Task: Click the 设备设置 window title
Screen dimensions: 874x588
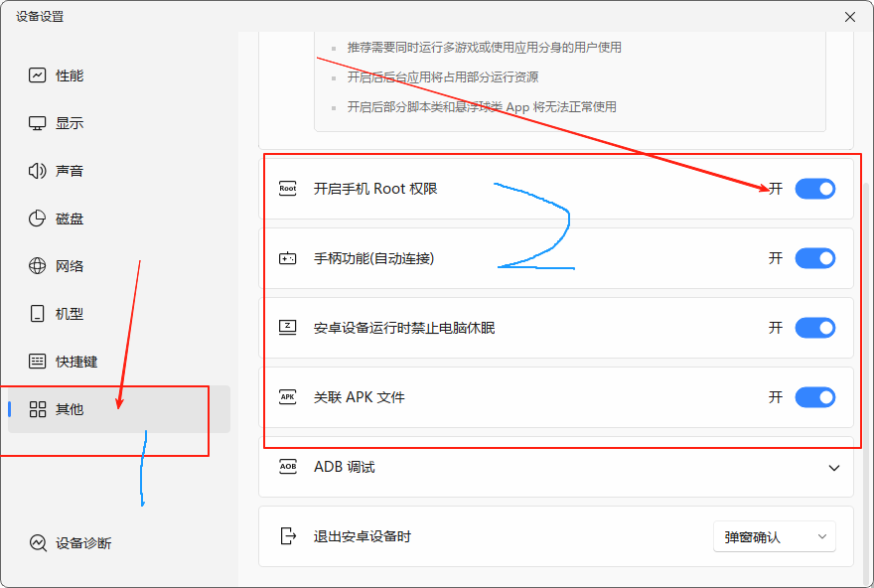Action: (x=40, y=17)
